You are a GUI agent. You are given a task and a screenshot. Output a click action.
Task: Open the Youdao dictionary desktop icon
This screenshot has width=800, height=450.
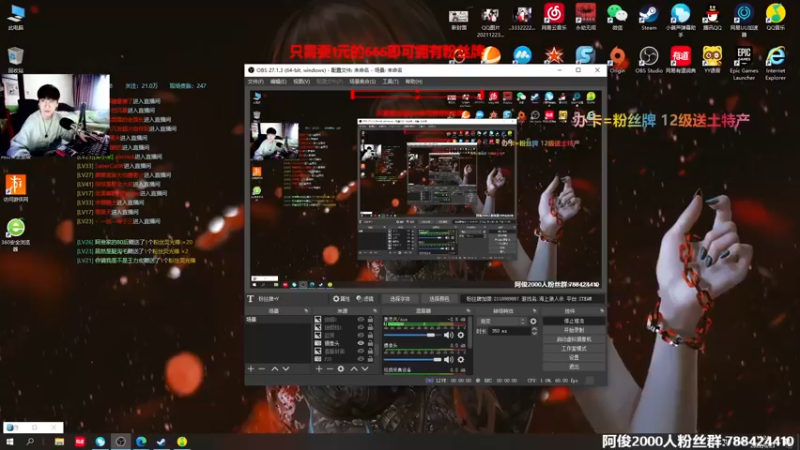point(680,60)
